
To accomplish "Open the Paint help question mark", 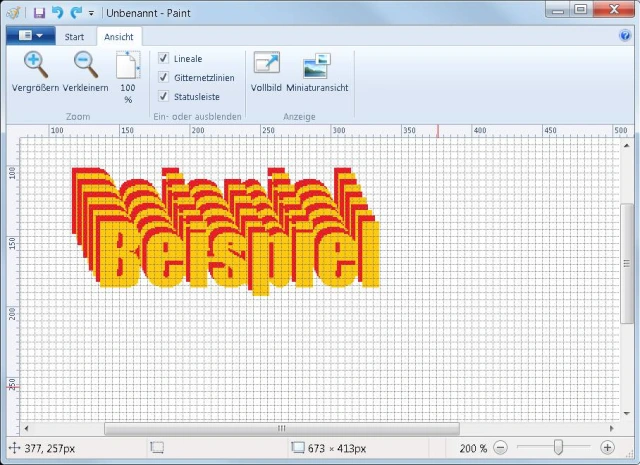I will (x=625, y=35).
